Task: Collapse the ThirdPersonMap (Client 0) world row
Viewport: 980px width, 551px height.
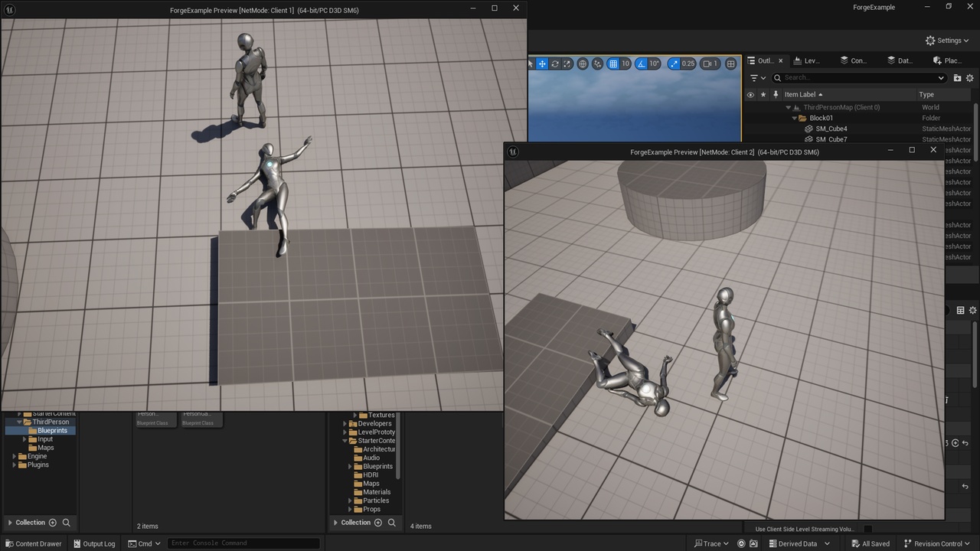Action: (x=789, y=108)
